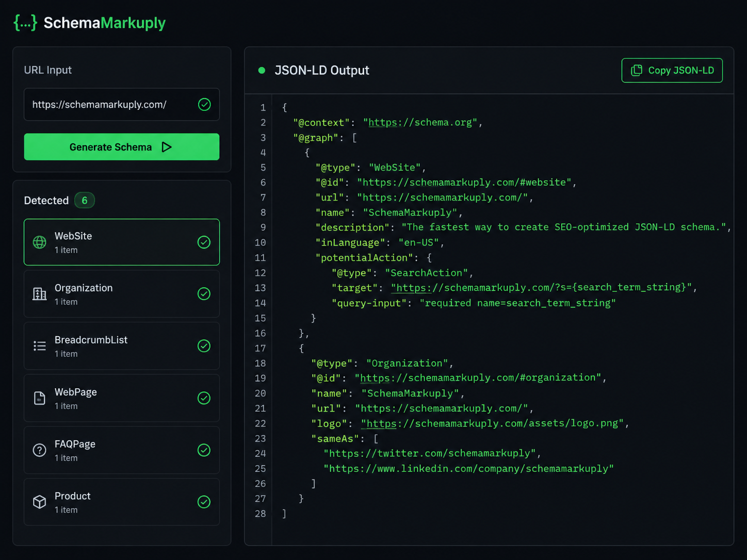Click the WebSite globe icon
This screenshot has height=560, width=747.
(40, 242)
